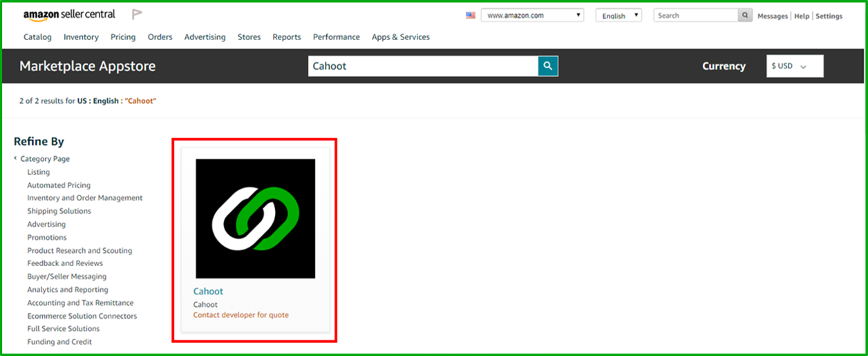
Task: Open the Advertising menu in top navigation
Action: [205, 37]
